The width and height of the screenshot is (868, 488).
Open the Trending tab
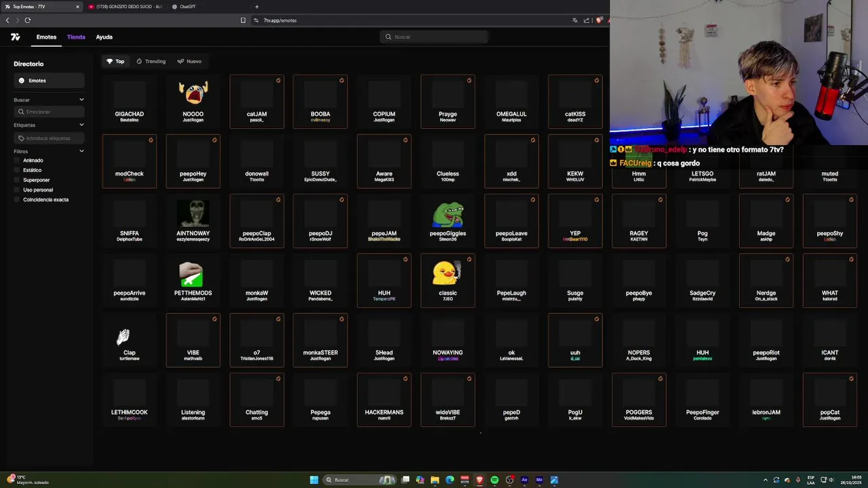[151, 61]
